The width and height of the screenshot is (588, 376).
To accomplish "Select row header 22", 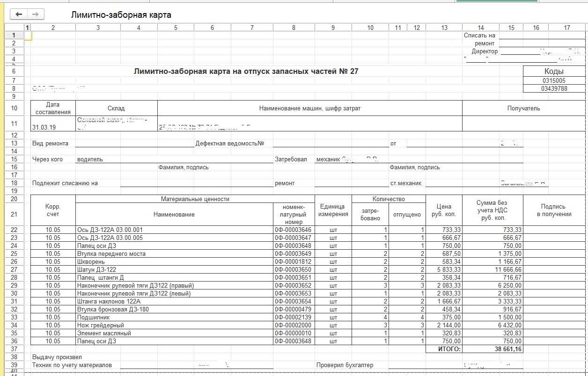I will coord(14,230).
